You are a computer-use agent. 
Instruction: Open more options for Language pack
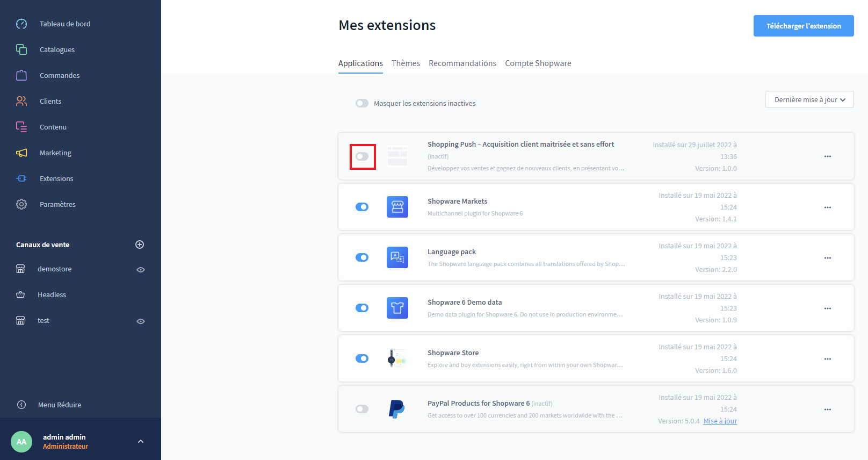(x=828, y=258)
